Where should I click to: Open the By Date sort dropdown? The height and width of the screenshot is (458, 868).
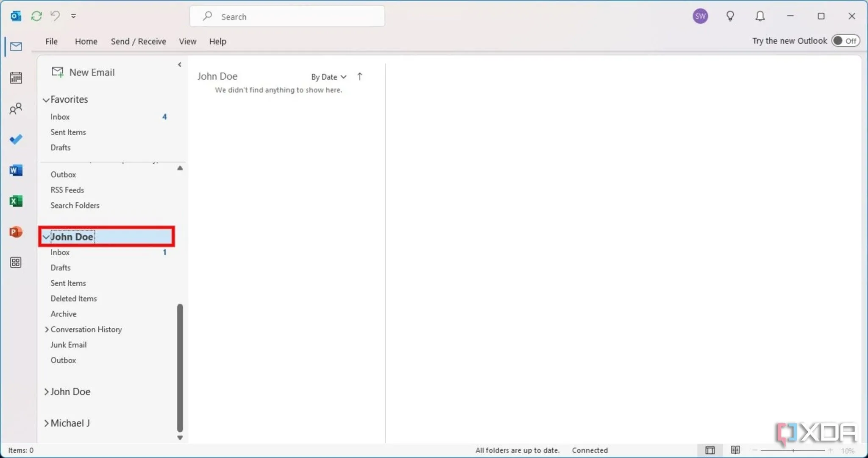click(328, 77)
